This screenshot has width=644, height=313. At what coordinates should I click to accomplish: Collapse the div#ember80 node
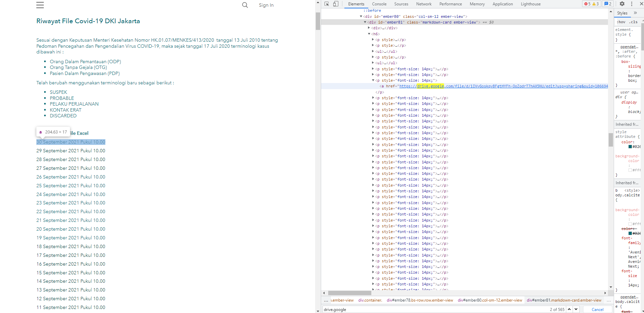(x=361, y=16)
